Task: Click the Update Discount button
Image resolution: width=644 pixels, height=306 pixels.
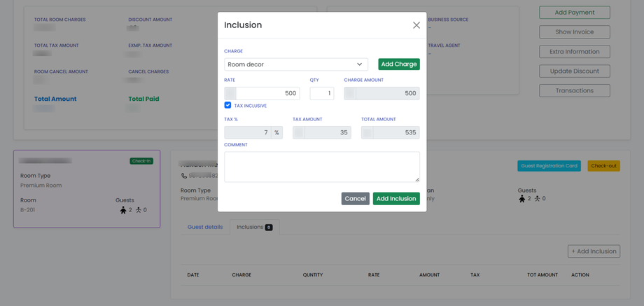Action: click(x=574, y=71)
